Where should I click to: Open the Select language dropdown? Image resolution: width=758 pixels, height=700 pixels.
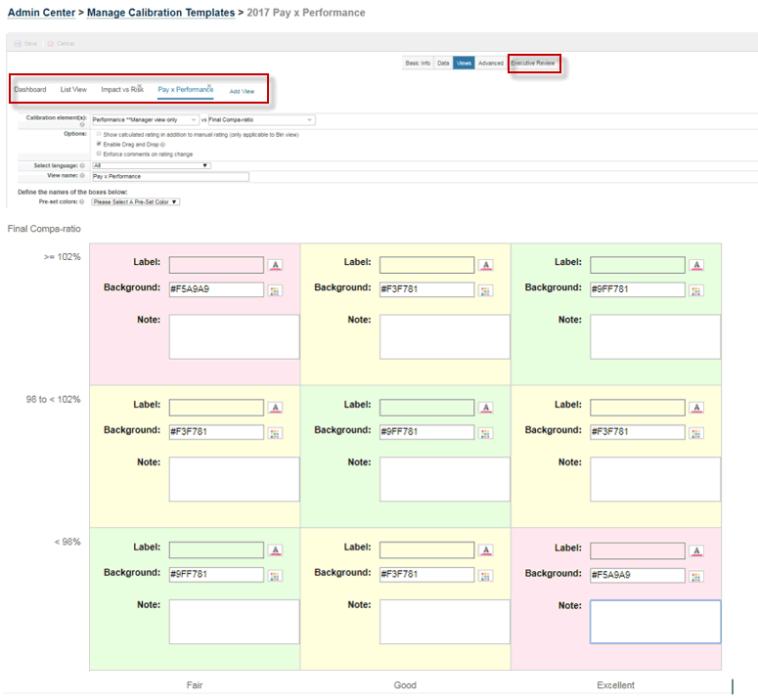coord(151,166)
